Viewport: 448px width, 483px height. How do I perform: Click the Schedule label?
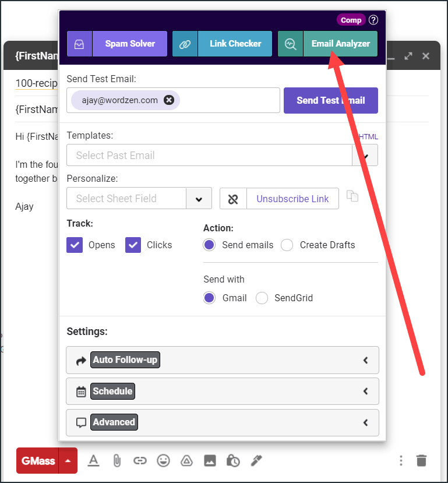pos(112,391)
